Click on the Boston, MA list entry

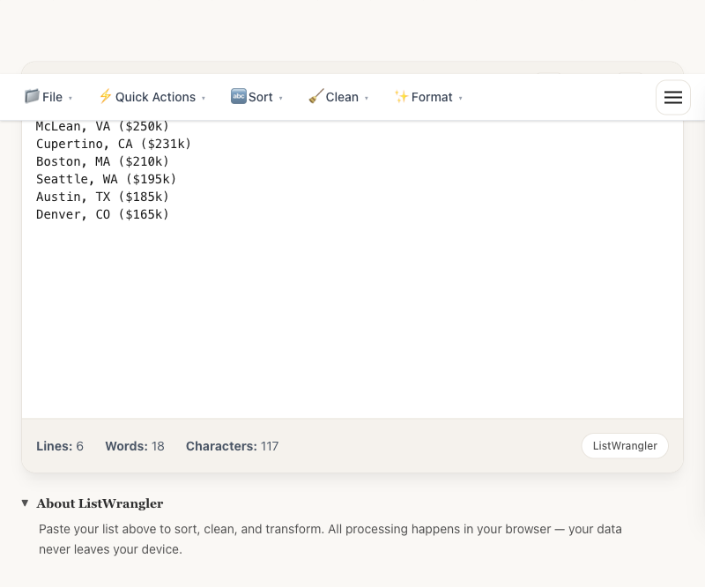point(102,161)
